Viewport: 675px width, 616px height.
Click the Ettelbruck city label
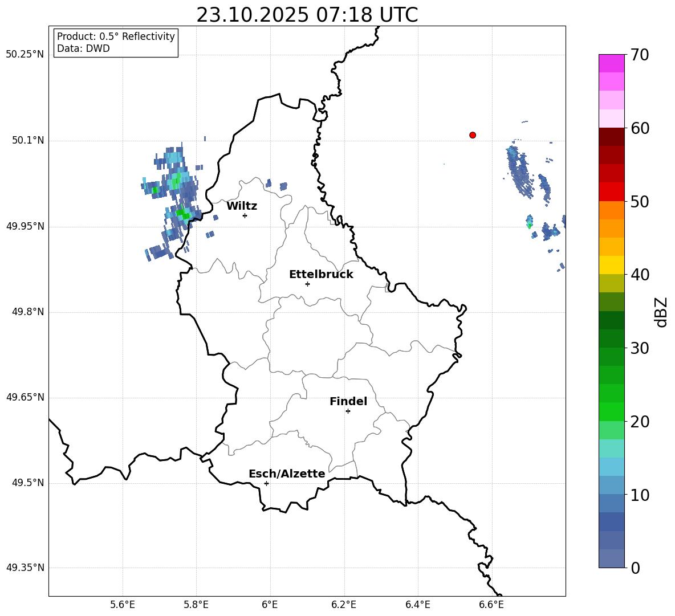click(x=321, y=275)
